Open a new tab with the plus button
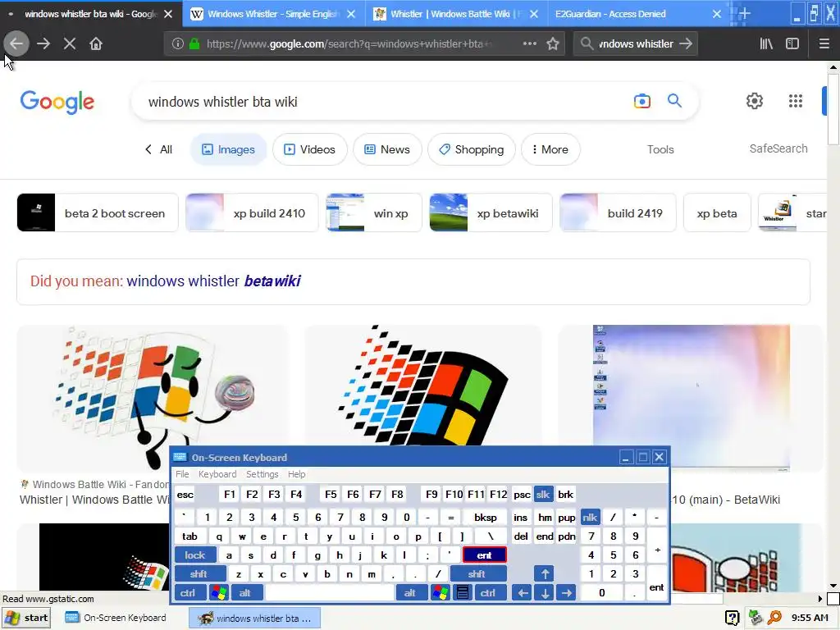Screen dimensions: 840x630 tap(745, 13)
